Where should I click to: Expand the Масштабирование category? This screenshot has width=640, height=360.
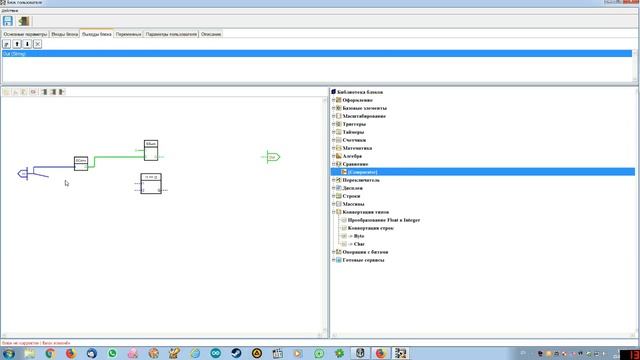(333, 116)
